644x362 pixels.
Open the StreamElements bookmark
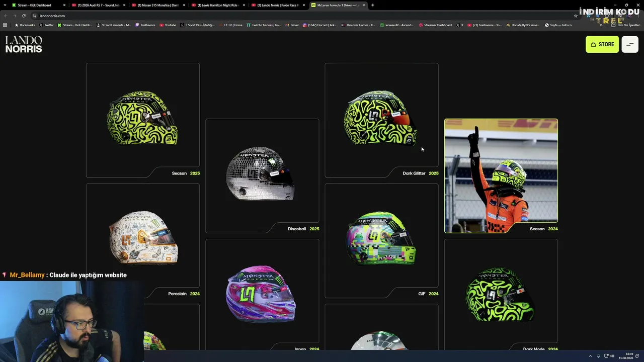click(114, 25)
